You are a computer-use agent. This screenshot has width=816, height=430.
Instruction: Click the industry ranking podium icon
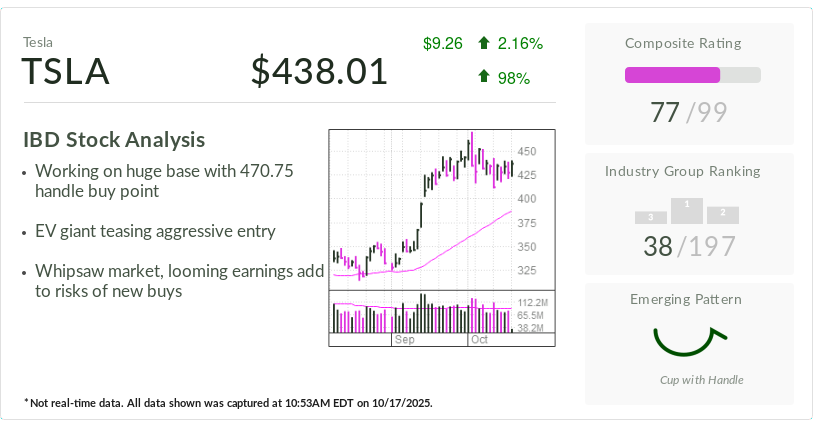(x=687, y=210)
